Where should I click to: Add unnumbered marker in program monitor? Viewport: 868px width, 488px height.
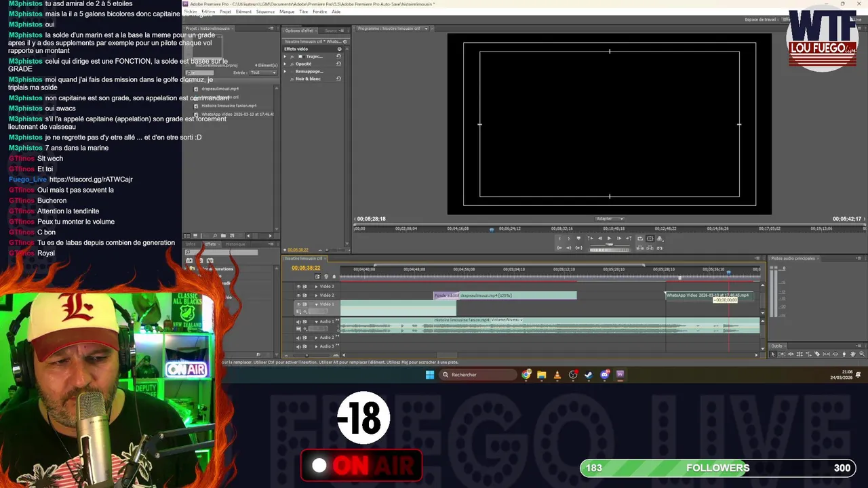578,239
